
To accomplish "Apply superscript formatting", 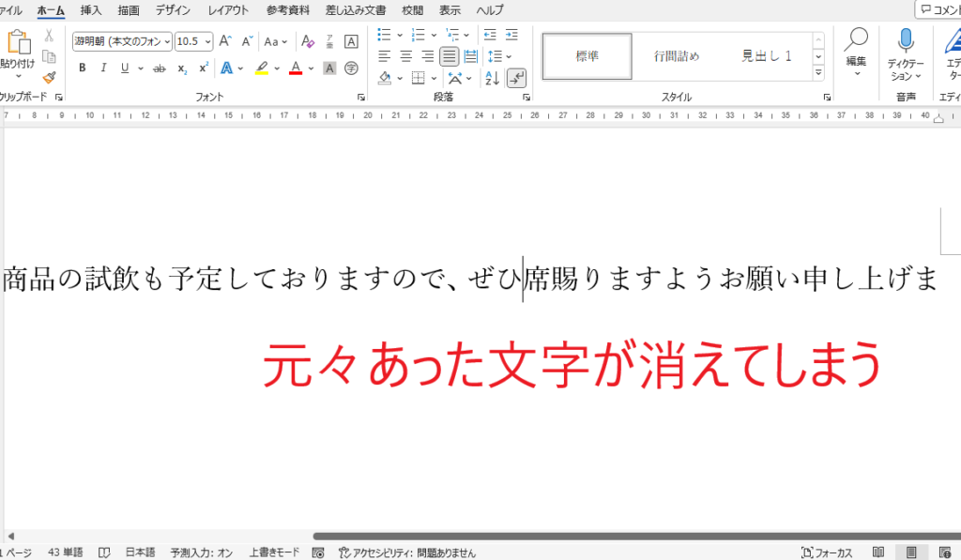I will click(204, 68).
